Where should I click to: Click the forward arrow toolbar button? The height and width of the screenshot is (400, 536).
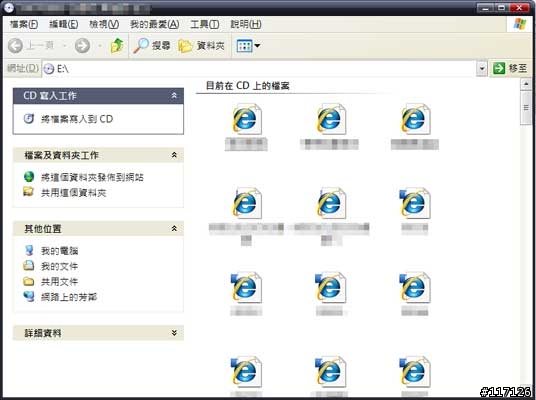point(82,45)
